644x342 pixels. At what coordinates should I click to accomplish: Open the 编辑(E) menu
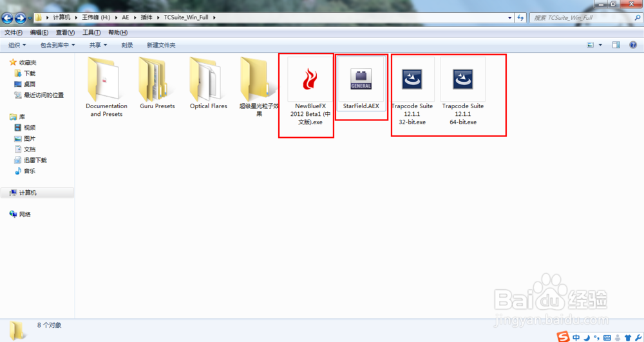(x=39, y=32)
